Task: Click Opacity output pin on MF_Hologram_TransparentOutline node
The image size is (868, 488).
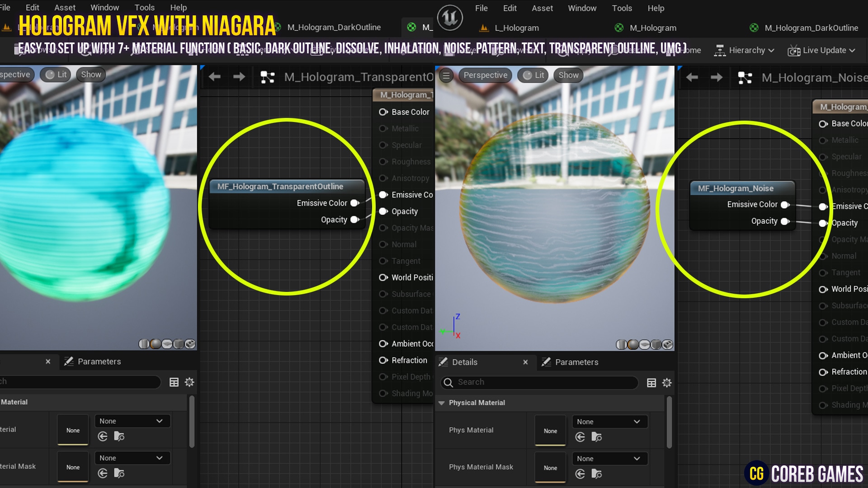Action: 355,220
